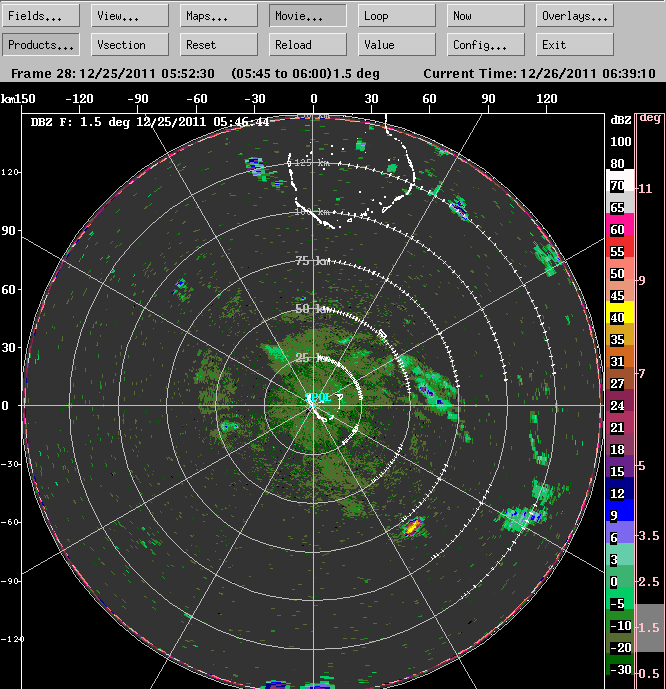Image resolution: width=666 pixels, height=689 pixels.
Task: Select the 3.5 deg elevation tick
Action: [x=649, y=536]
